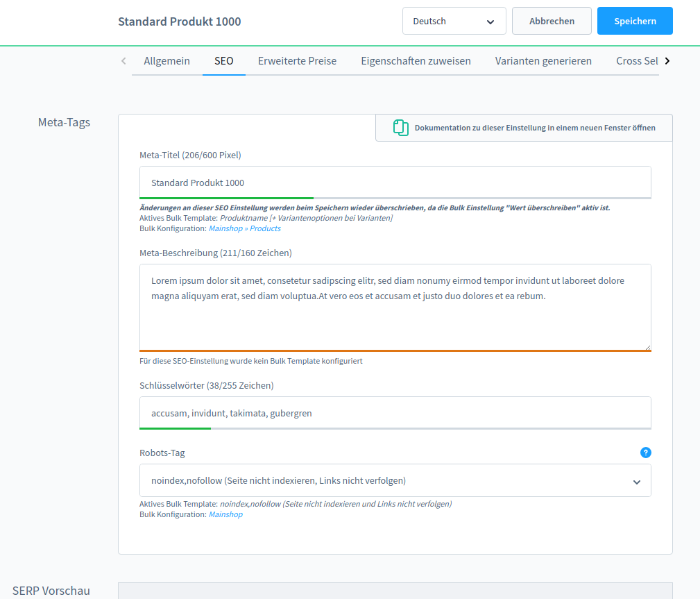Click the bulk template Produktname text

coord(306,218)
